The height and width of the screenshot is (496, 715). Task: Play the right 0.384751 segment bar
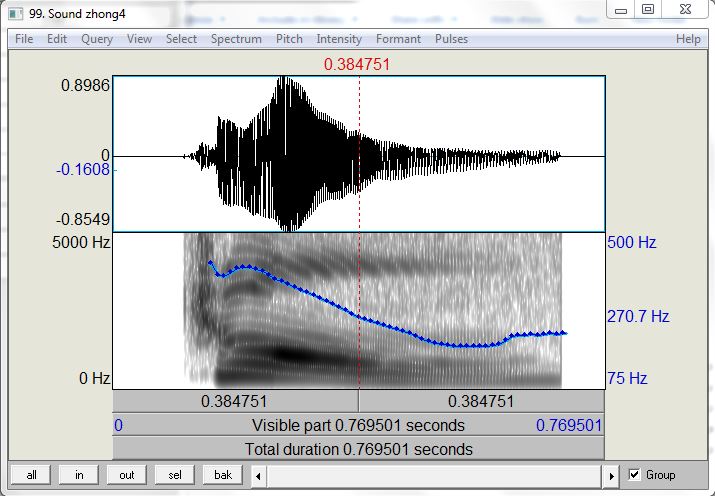pyautogui.click(x=482, y=402)
